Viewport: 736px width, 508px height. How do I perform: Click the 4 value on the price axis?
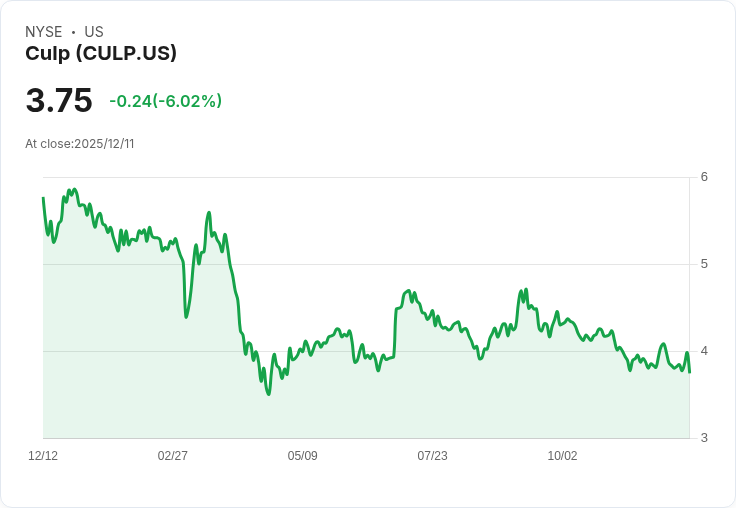coord(704,351)
